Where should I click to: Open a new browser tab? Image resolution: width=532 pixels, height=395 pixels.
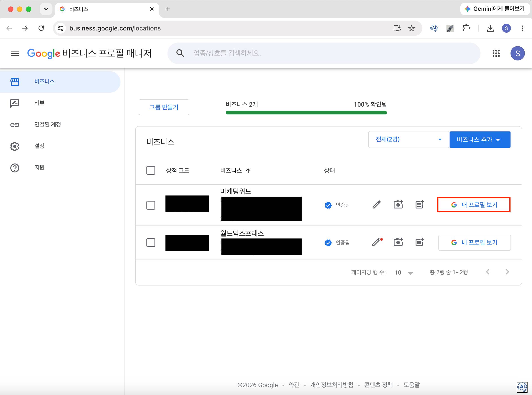[168, 9]
